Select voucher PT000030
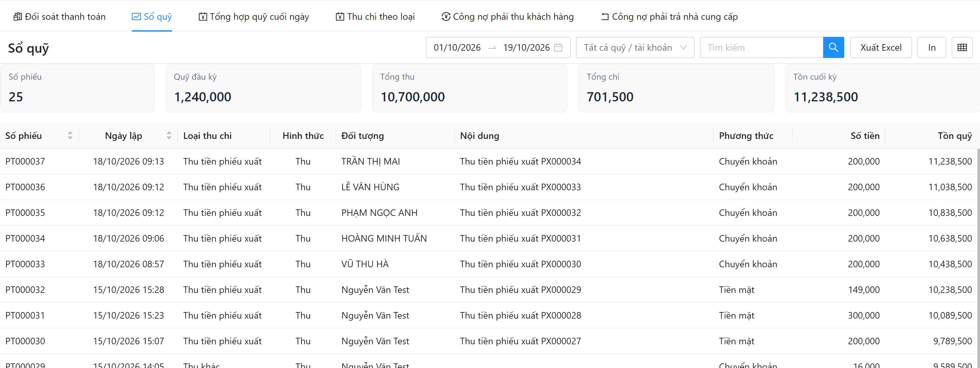This screenshot has height=368, width=980. tap(25, 341)
